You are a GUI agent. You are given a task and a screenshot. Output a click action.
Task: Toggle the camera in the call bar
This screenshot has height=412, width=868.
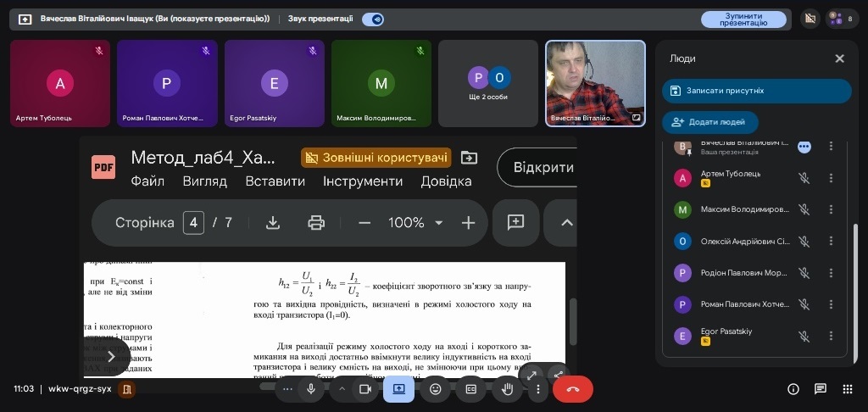click(364, 389)
